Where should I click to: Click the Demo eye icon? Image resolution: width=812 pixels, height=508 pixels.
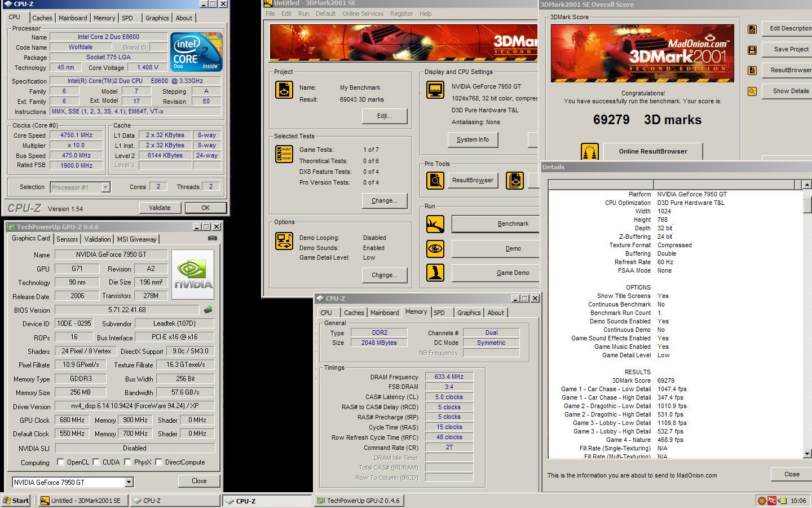(435, 248)
